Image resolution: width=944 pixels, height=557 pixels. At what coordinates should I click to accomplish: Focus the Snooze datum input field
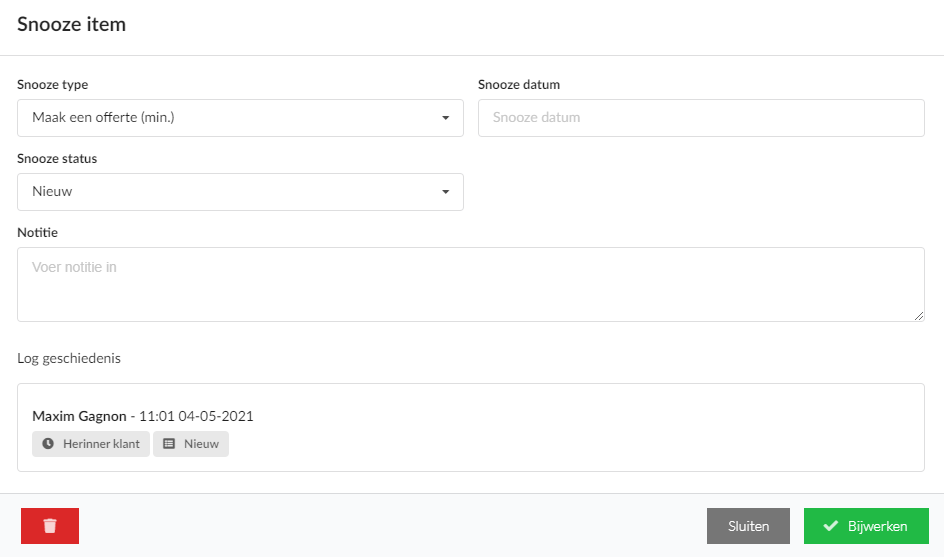[x=700, y=118]
